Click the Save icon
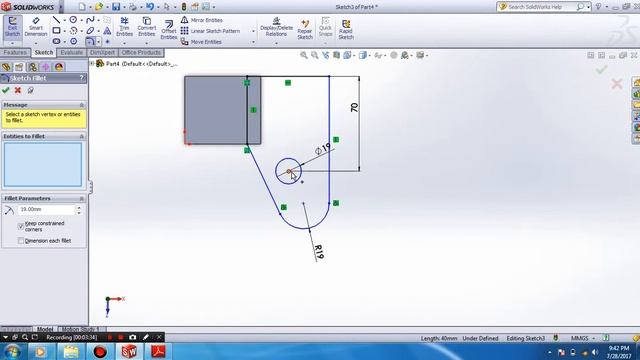 coord(116,7)
